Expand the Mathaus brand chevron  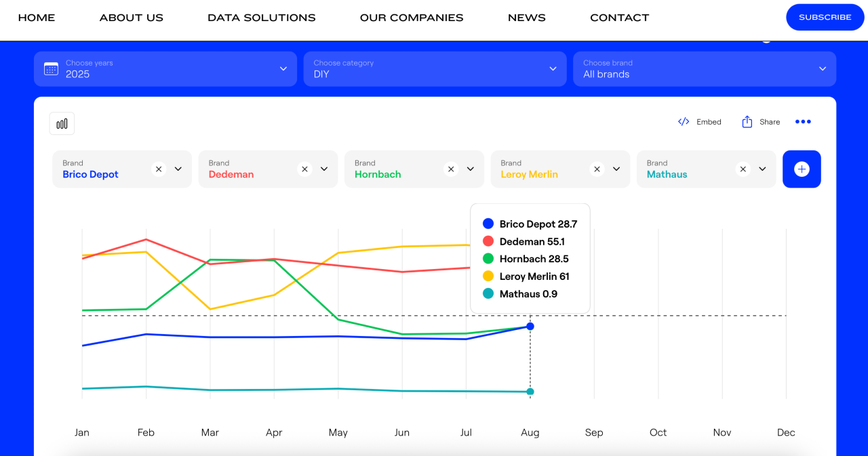762,169
